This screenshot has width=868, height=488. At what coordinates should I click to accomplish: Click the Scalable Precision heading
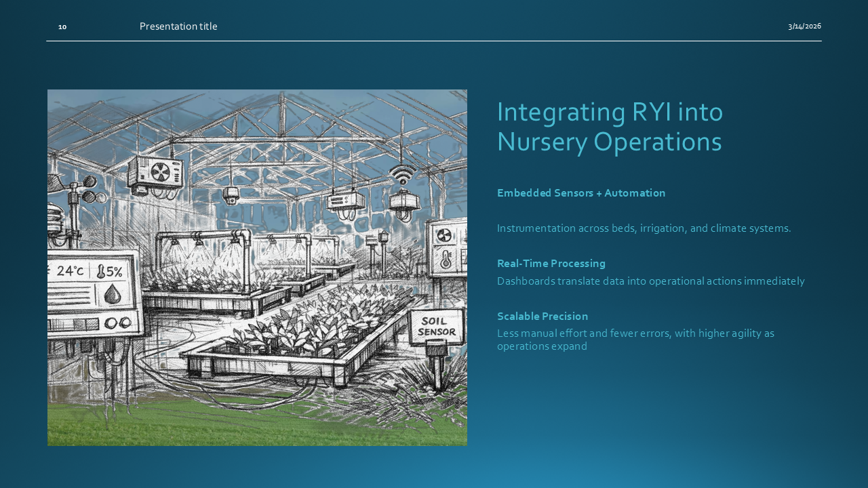click(542, 316)
